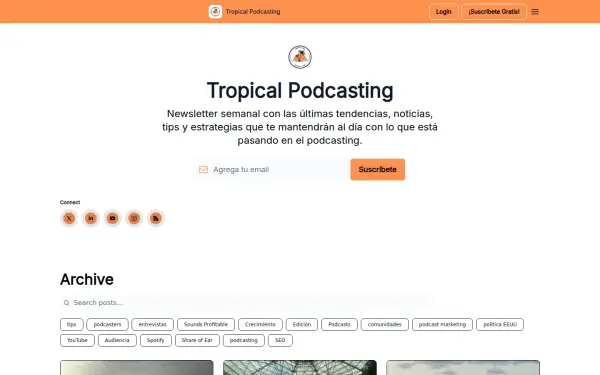Viewport: 600px width, 375px height.
Task: Select the 'entrevistas' tag
Action: [153, 324]
